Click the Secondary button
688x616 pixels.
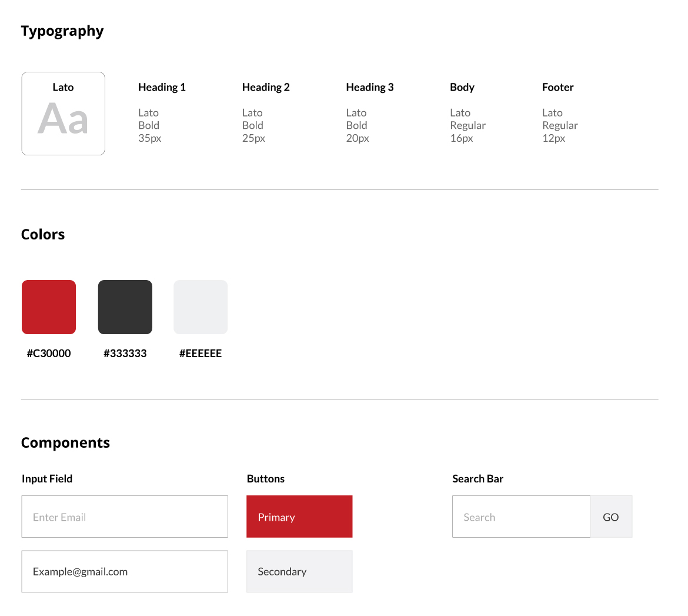click(x=299, y=571)
